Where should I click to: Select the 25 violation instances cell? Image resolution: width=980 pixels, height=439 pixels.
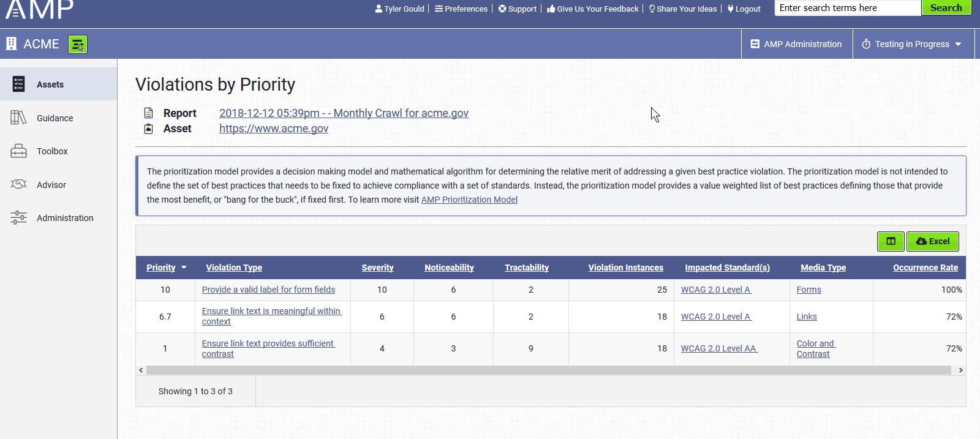click(x=621, y=290)
